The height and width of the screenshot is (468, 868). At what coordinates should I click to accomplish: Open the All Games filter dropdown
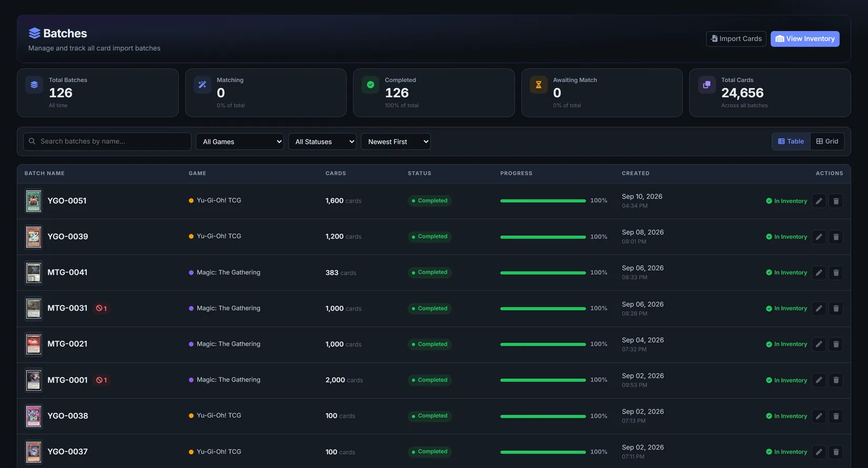pos(240,141)
